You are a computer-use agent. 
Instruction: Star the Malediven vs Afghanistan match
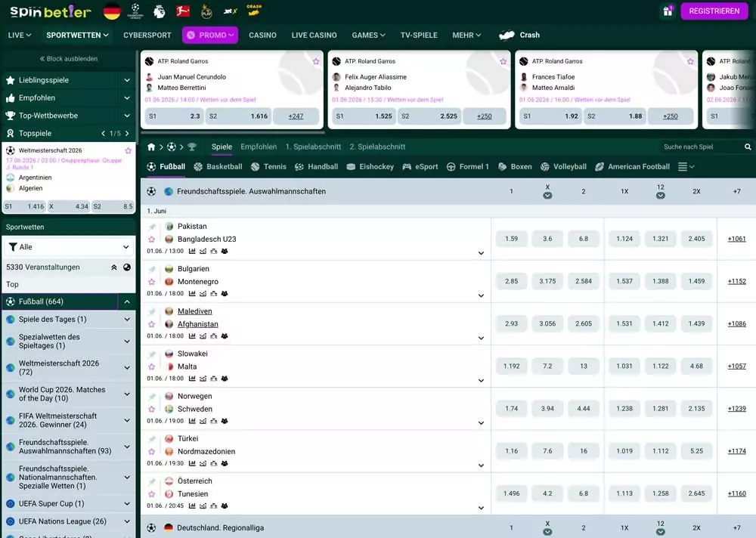click(x=152, y=324)
